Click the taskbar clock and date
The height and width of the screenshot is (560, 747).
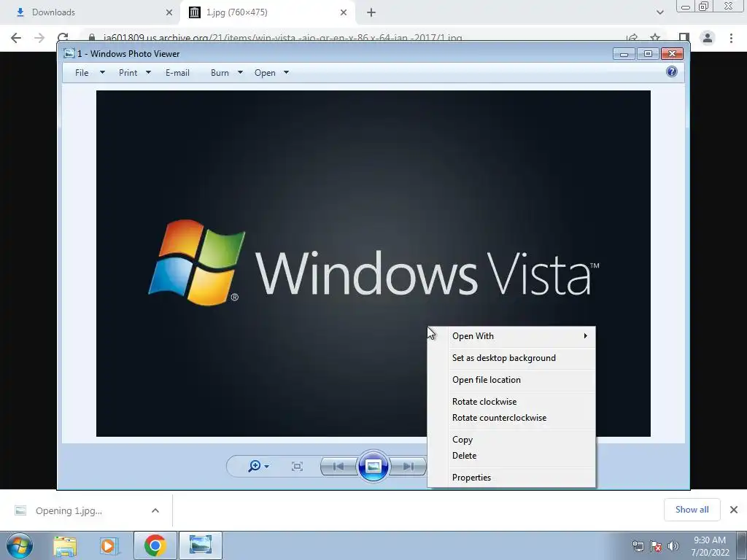710,546
